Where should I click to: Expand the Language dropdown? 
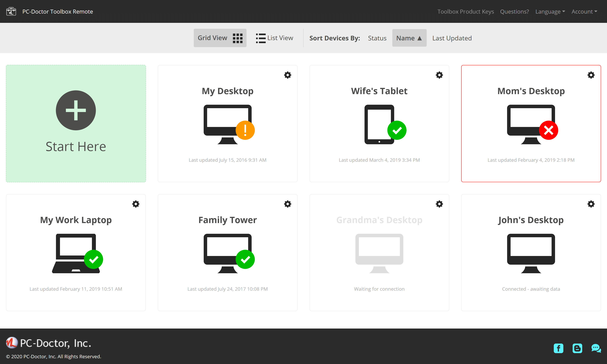click(x=550, y=12)
